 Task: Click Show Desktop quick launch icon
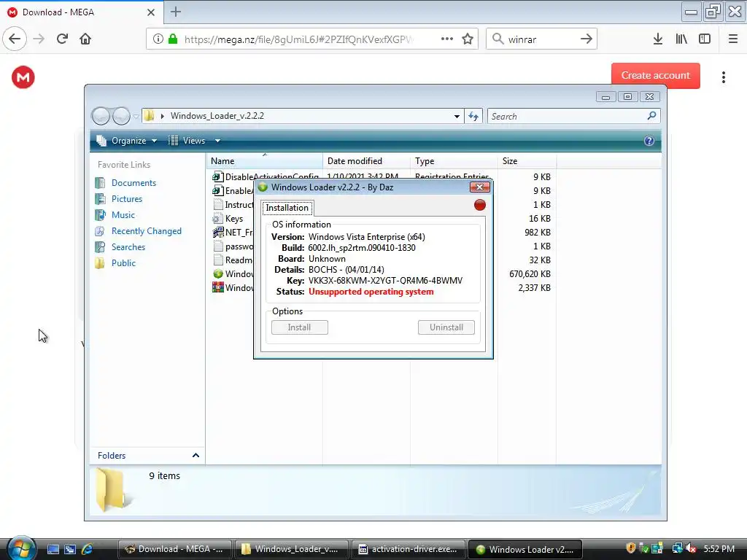tap(53, 549)
